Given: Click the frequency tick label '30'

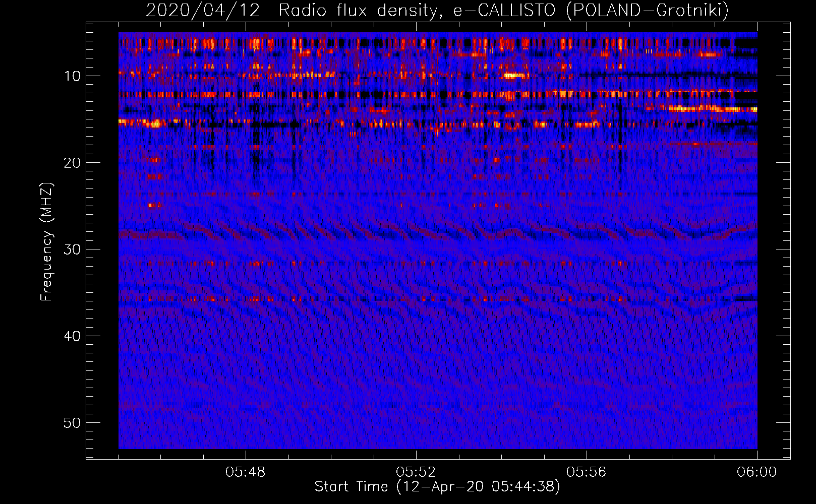Looking at the screenshot, I should point(73,249).
